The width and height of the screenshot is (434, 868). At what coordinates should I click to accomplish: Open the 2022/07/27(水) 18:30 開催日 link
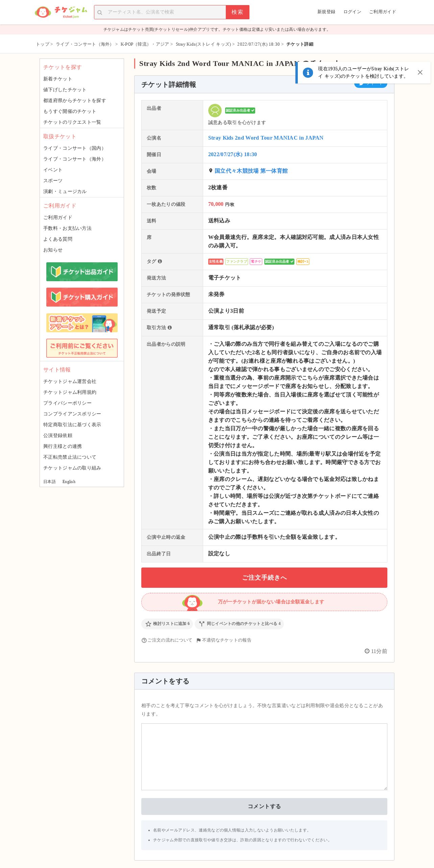(x=233, y=154)
